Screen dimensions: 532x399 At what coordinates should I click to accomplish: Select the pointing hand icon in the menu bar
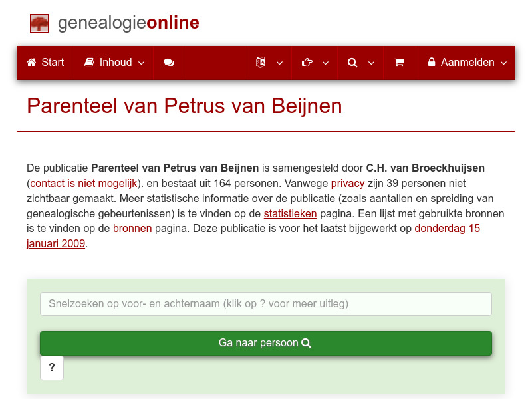pyautogui.click(x=307, y=63)
